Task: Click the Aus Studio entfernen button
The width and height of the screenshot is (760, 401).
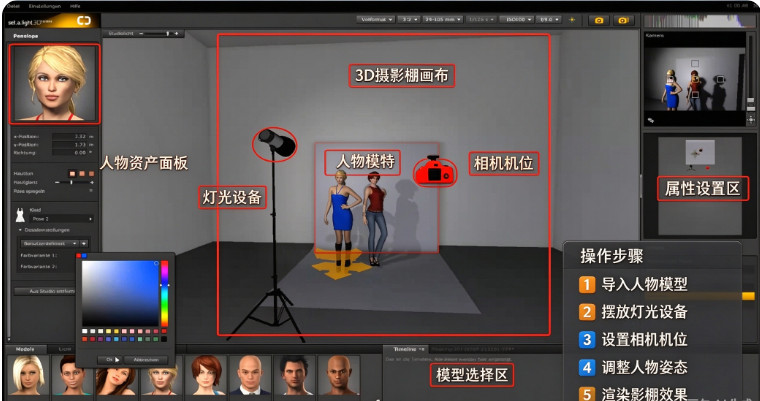Action: point(45,291)
